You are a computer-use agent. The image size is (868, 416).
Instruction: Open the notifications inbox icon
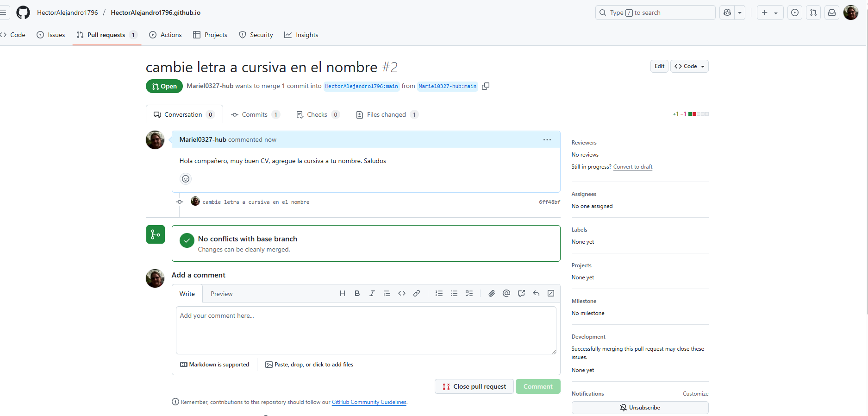click(832, 13)
